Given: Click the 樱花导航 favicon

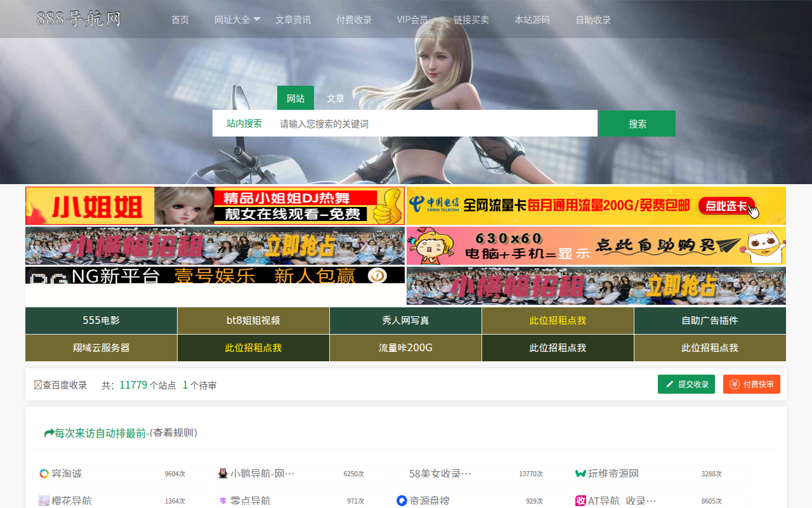Looking at the screenshot, I should tap(44, 501).
